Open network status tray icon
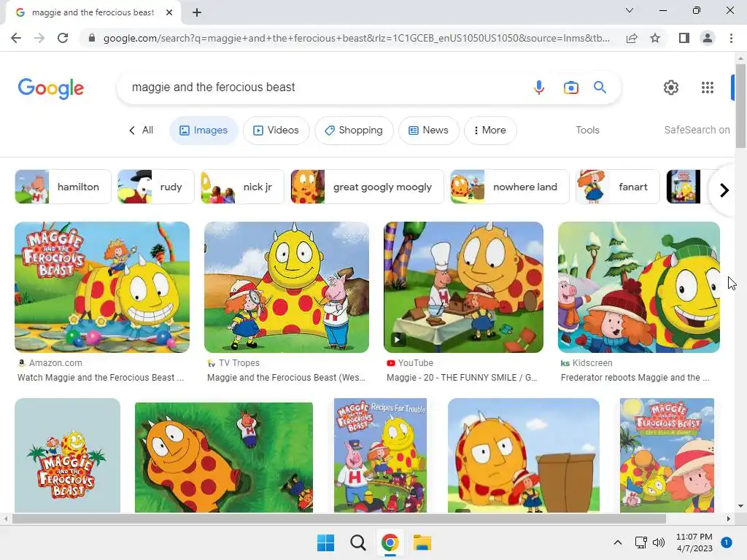This screenshot has width=747, height=560. (640, 542)
